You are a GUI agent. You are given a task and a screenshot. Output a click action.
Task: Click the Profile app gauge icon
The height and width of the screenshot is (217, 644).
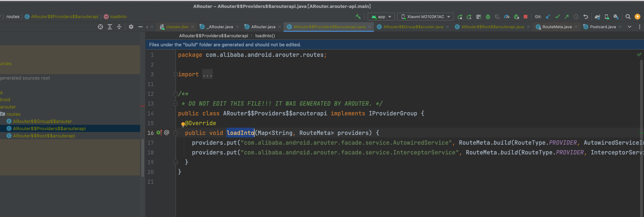[x=507, y=17]
